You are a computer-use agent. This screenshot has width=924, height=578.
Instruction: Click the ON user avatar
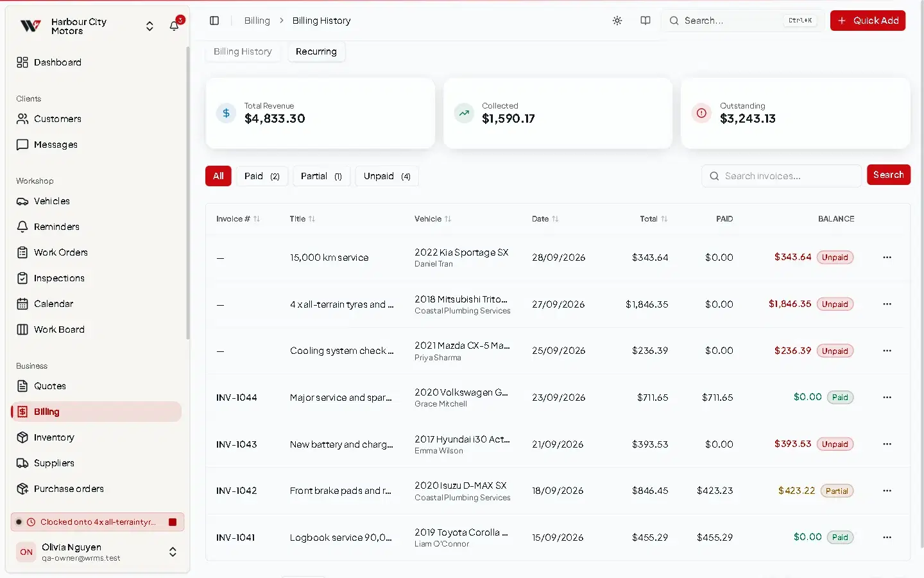click(26, 552)
